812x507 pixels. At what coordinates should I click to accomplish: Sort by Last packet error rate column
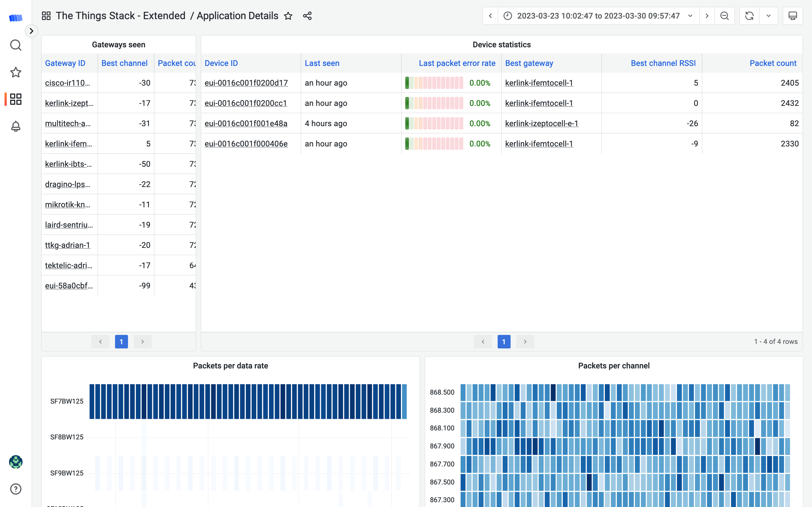pyautogui.click(x=457, y=63)
